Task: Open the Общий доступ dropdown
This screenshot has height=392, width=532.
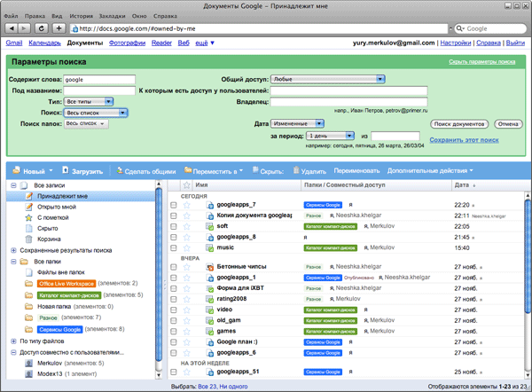Action: 328,79
